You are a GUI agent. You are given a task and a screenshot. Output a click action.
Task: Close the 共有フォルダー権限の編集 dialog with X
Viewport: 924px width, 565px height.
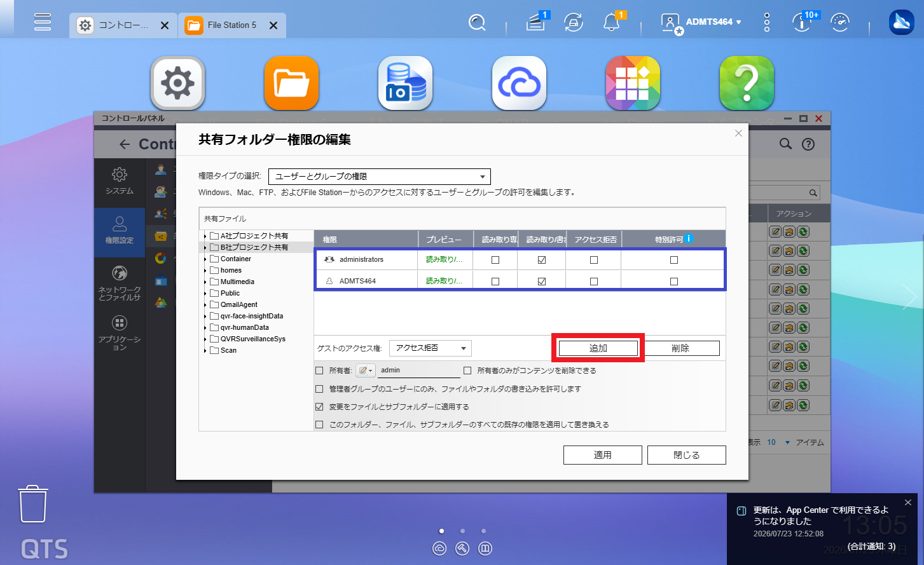(738, 133)
